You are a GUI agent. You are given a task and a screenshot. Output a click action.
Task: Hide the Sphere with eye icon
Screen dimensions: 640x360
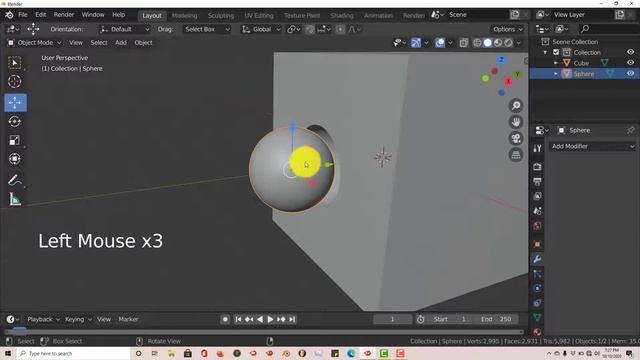tap(631, 73)
